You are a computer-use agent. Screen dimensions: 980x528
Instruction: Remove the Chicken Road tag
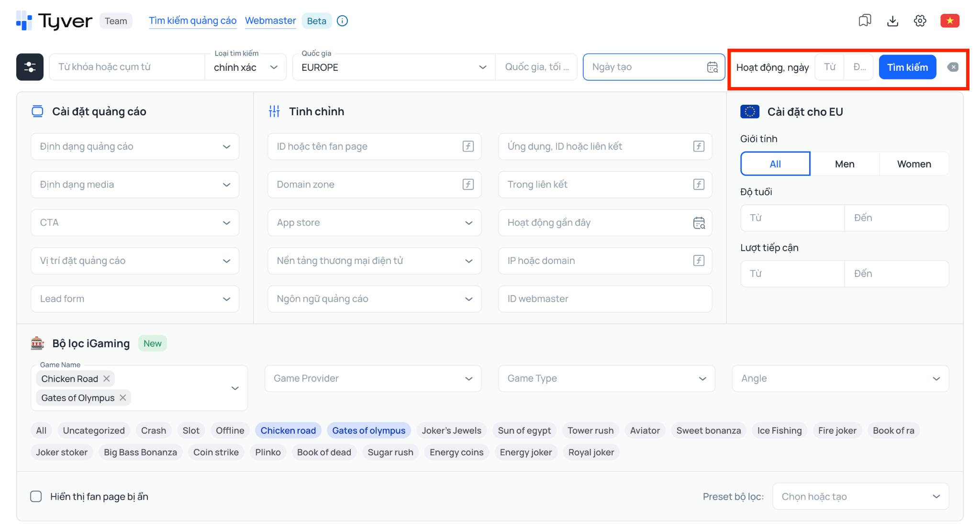pyautogui.click(x=106, y=379)
